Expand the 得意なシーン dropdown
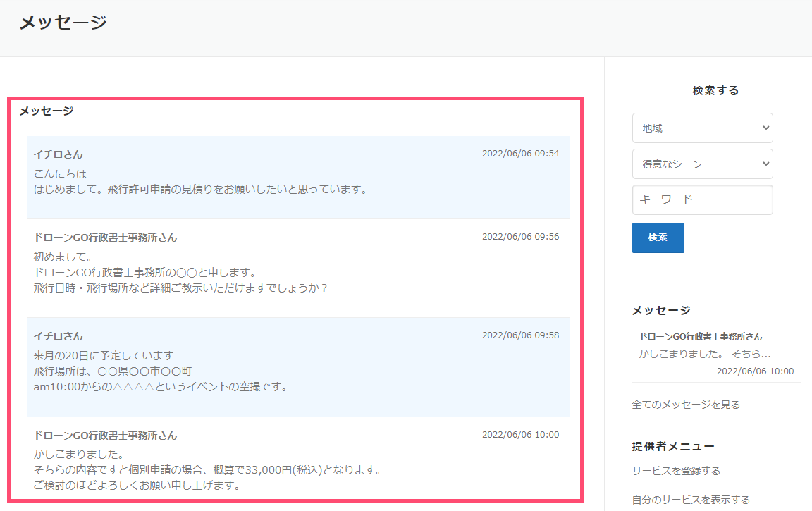The width and height of the screenshot is (812, 511). 702,164
